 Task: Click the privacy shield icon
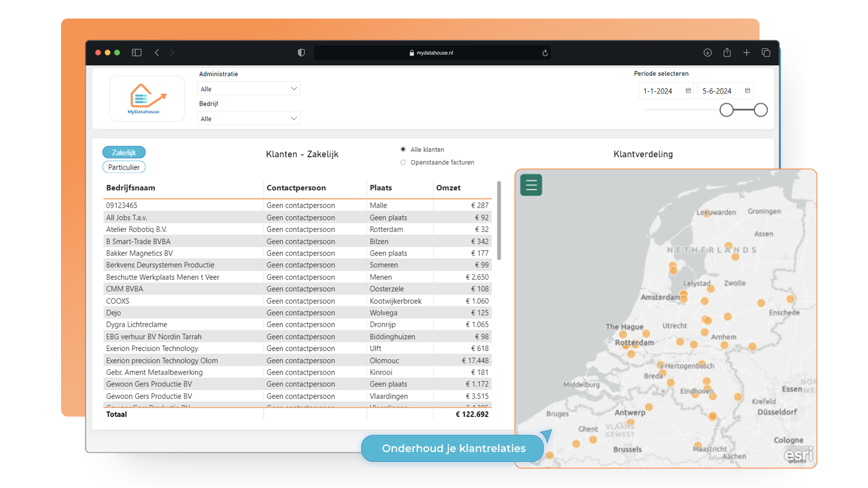[x=301, y=52]
